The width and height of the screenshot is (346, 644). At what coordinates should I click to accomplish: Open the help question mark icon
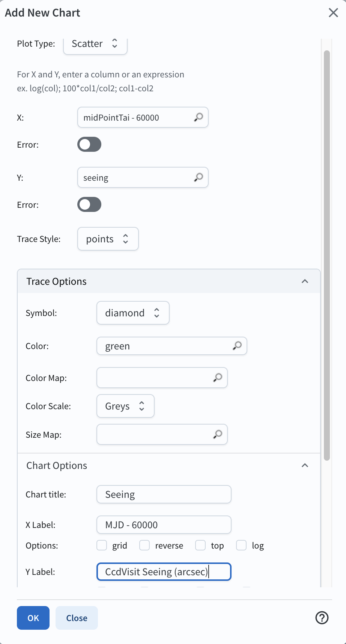(322, 618)
